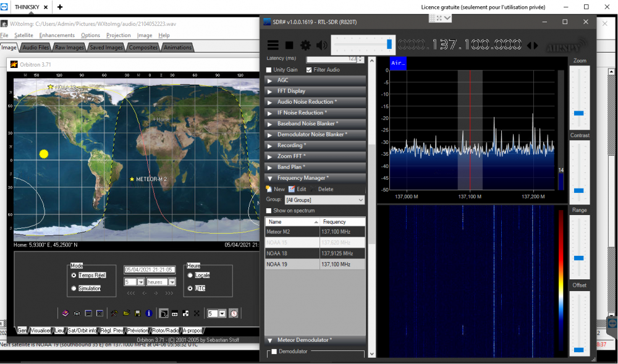Click the blue Air.. label in the spectrum

coord(398,63)
